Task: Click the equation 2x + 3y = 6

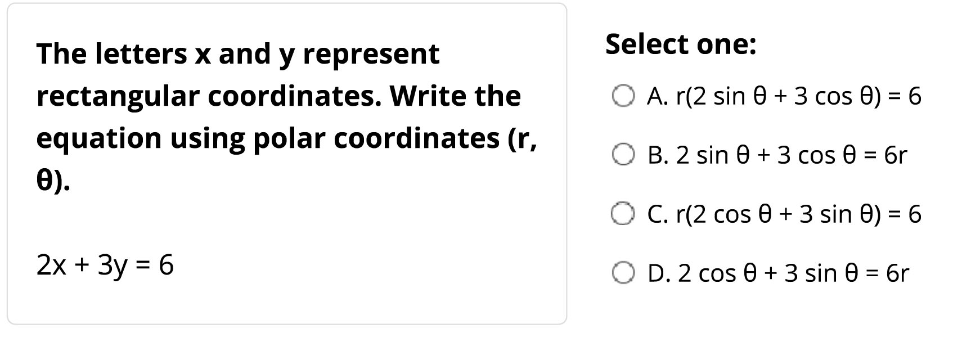Action: coord(105,264)
